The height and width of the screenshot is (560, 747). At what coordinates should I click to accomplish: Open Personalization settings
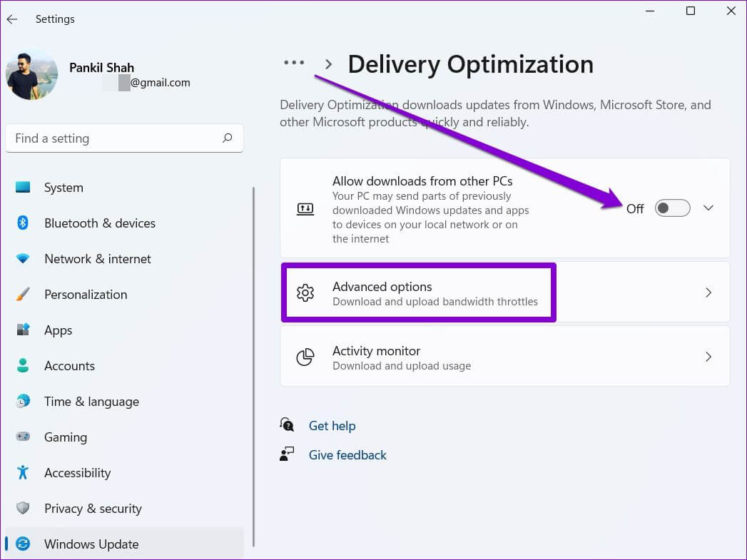(x=124, y=295)
